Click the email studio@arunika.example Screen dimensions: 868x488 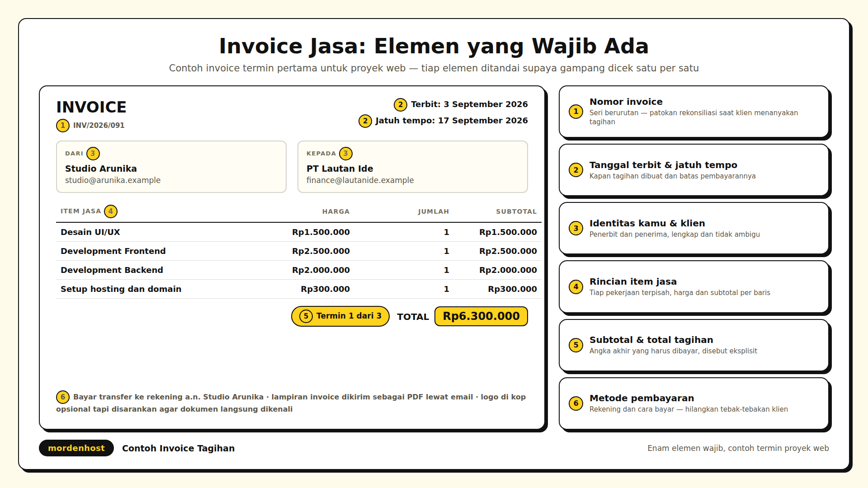pyautogui.click(x=113, y=180)
